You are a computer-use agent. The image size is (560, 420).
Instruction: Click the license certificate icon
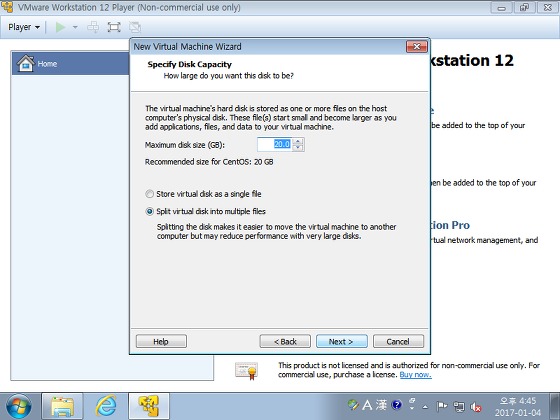tap(246, 370)
